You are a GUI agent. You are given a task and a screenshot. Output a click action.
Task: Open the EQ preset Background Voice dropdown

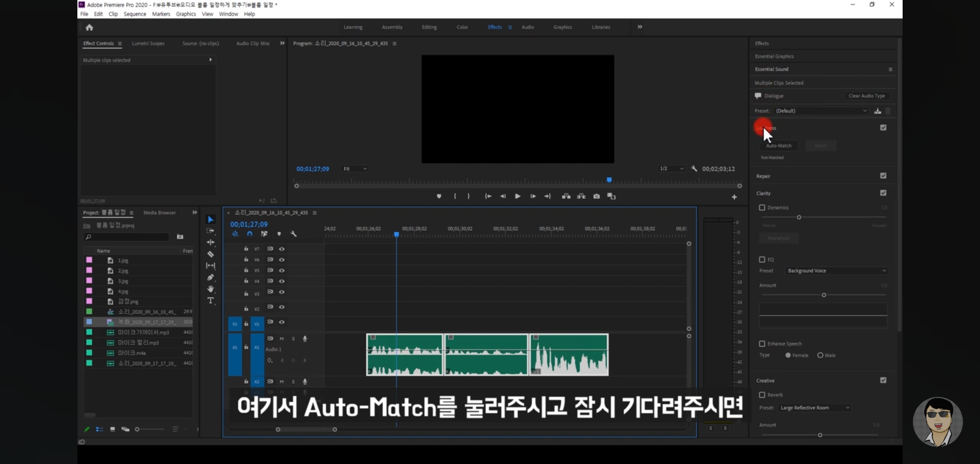[x=836, y=271]
